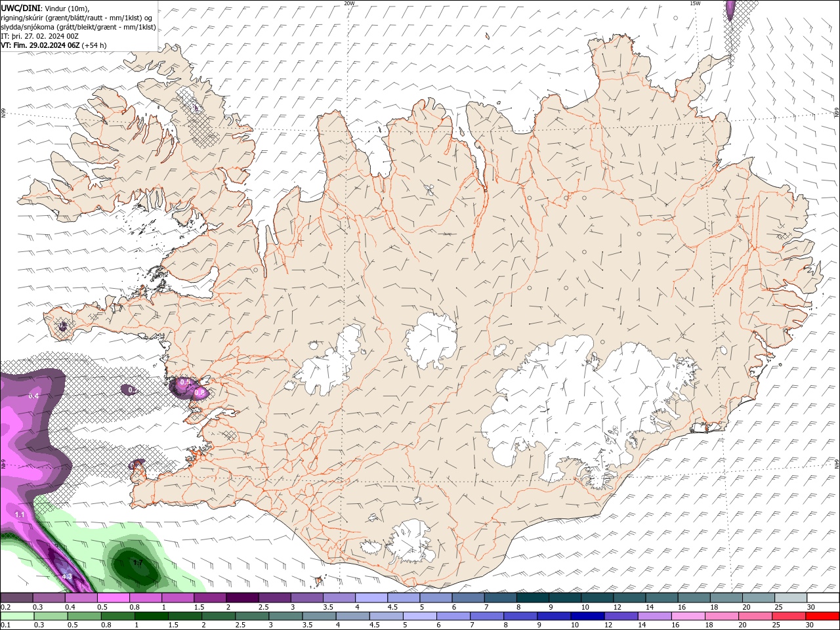
Task: Click the lower legend pale green swatch between 0.1 and 0.3
Action: [16, 616]
